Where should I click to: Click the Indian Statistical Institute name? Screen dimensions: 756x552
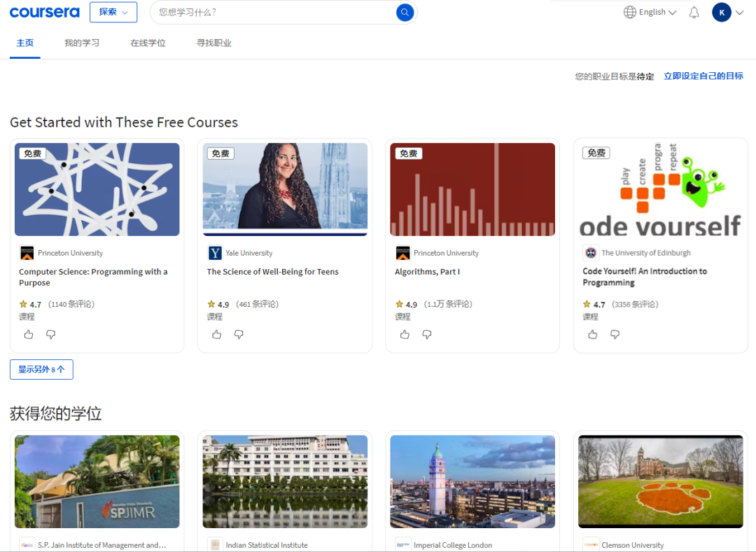tap(267, 545)
